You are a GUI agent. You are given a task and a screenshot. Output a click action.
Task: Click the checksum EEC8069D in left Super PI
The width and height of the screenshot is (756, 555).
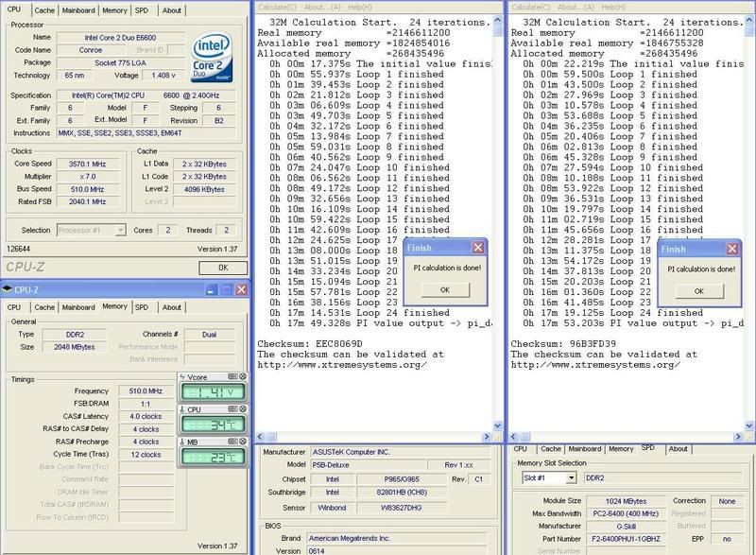click(338, 344)
